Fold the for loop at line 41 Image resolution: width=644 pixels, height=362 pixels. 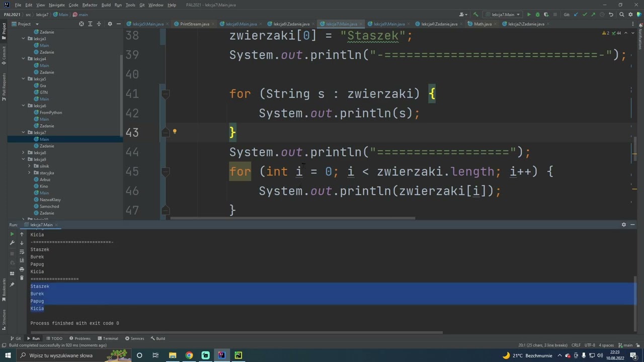[166, 94]
